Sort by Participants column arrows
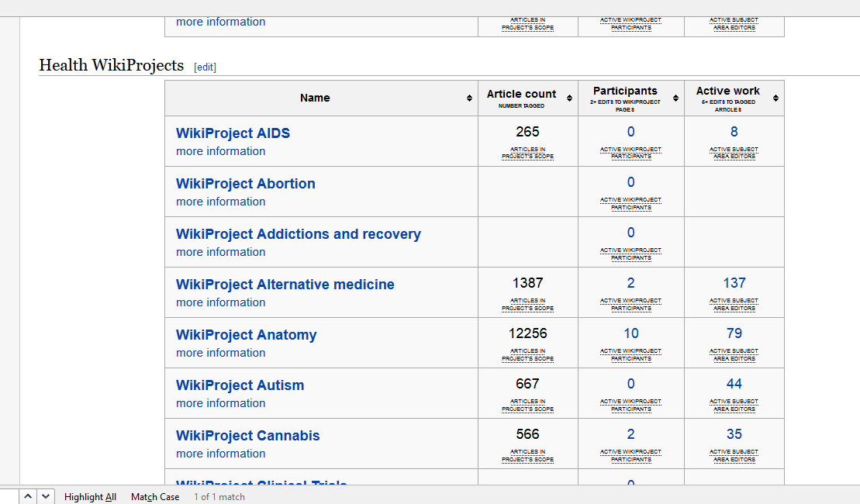The width and height of the screenshot is (860, 504). click(x=675, y=98)
